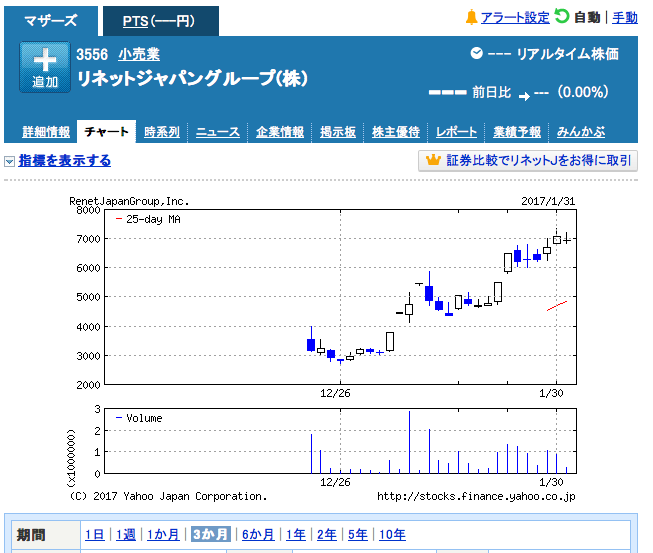Click the tallest volume bar on the chart
Screen dimensions: 653x553
[x=409, y=442]
